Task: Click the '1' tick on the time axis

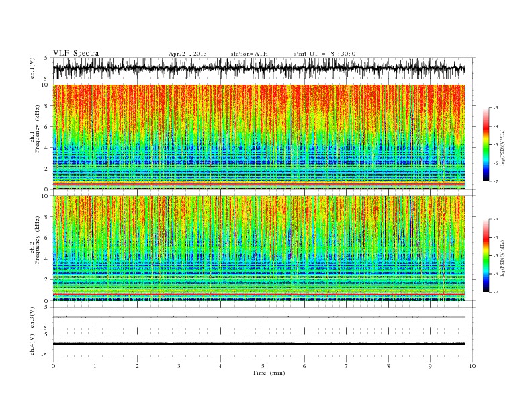Action: point(95,366)
